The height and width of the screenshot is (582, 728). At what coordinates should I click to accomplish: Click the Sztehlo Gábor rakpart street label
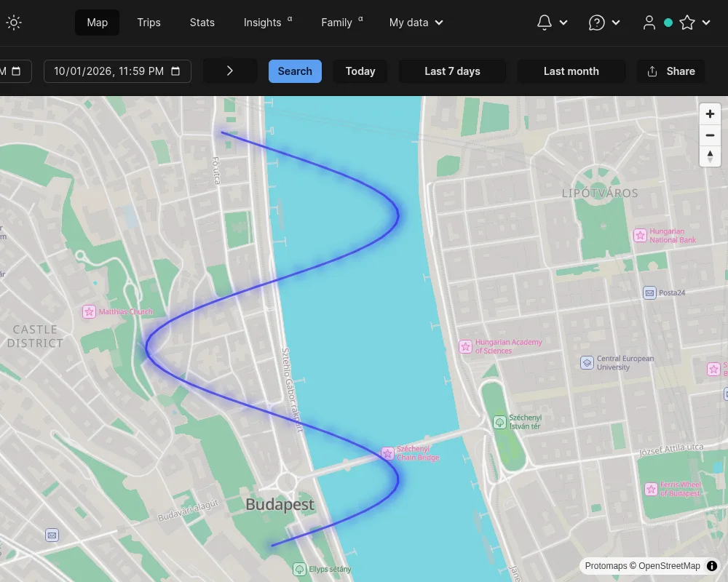coord(293,391)
